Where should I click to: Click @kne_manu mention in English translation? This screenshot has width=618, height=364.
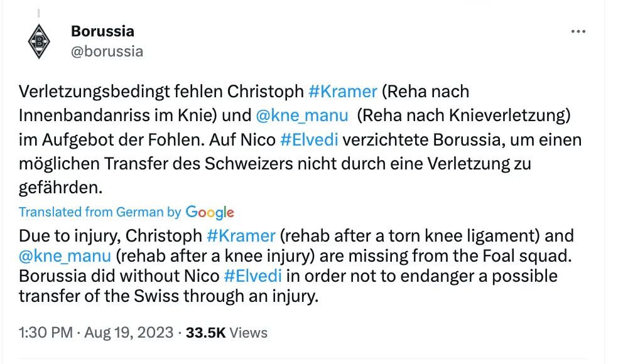coord(65,256)
